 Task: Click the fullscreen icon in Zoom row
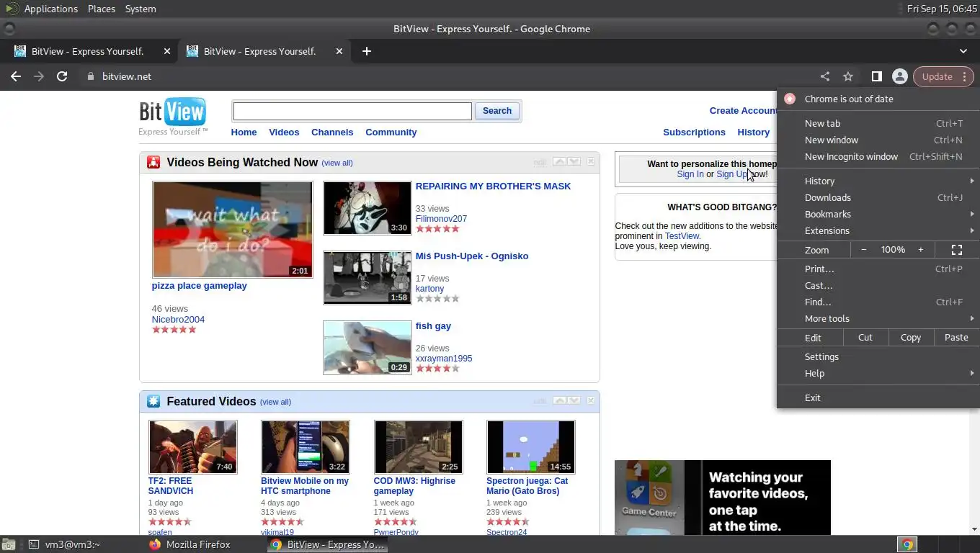pos(957,250)
